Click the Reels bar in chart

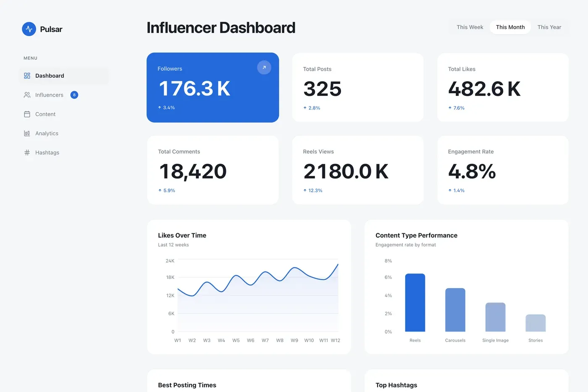click(x=415, y=303)
